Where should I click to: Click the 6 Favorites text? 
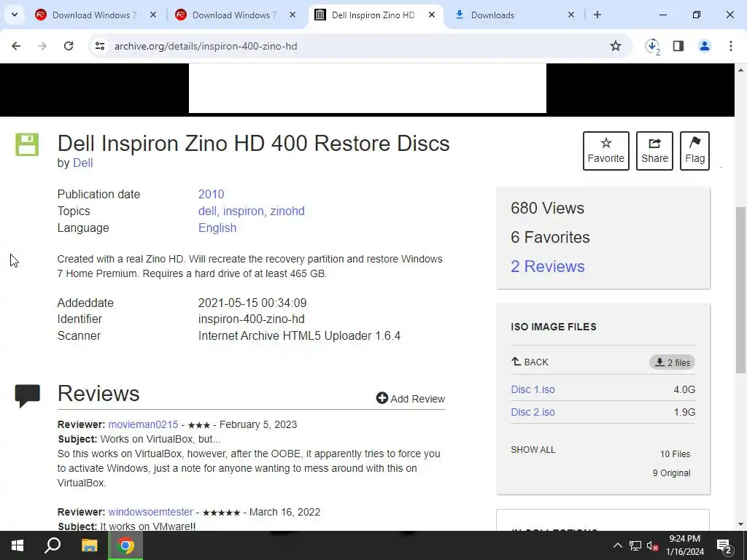(x=550, y=237)
